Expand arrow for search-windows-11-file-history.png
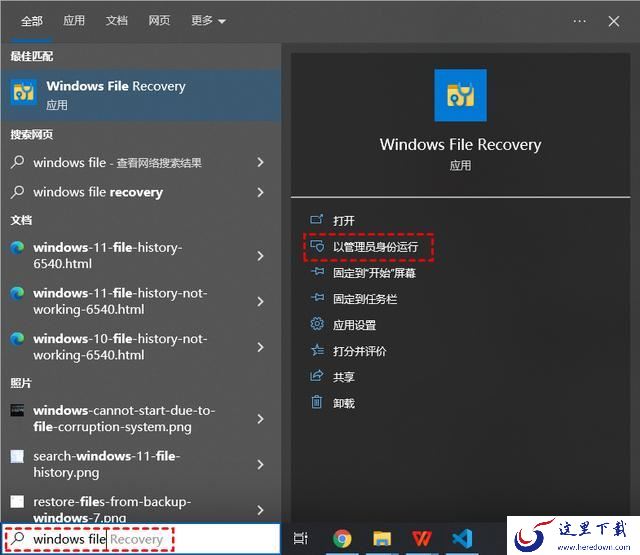This screenshot has height=555, width=640. [260, 465]
